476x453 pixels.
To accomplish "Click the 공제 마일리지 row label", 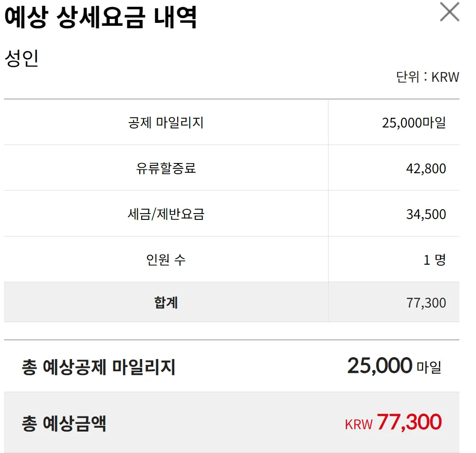I will [x=165, y=122].
